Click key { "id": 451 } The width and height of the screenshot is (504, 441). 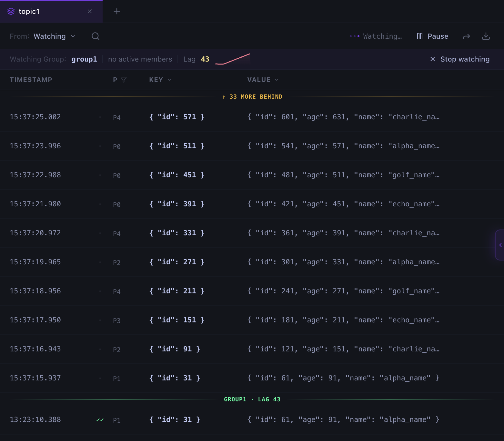pos(177,175)
